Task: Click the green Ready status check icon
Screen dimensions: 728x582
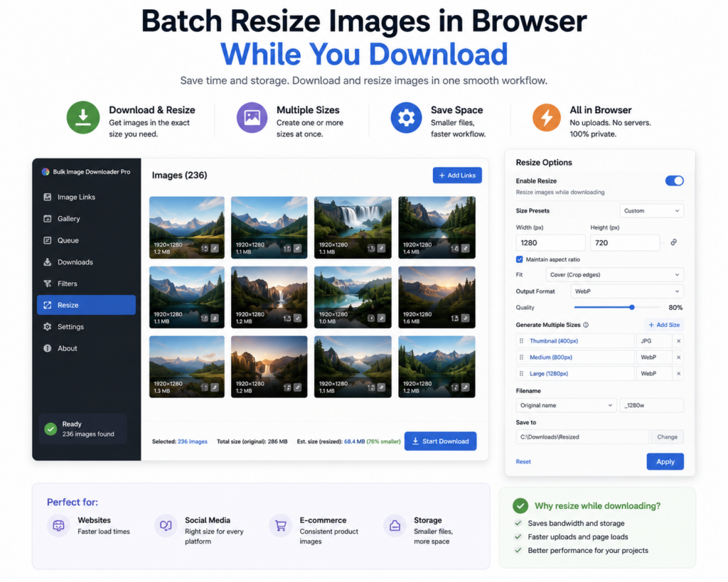Action: [50, 429]
